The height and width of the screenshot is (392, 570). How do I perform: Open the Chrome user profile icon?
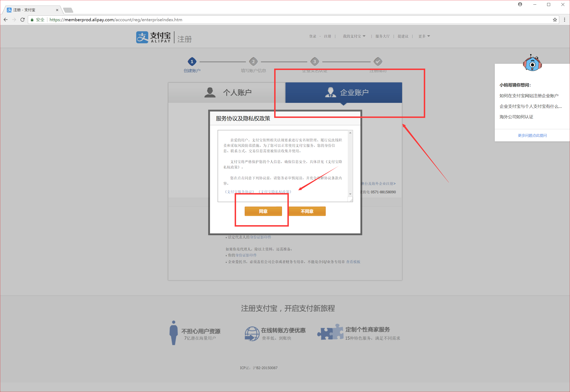pyautogui.click(x=520, y=4)
